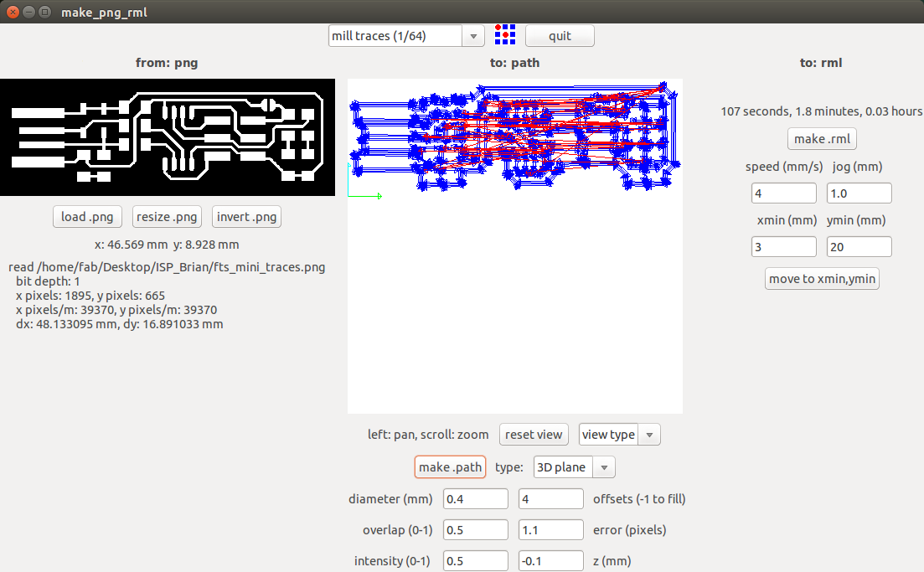Click the view type dropdown arrow

[649, 435]
